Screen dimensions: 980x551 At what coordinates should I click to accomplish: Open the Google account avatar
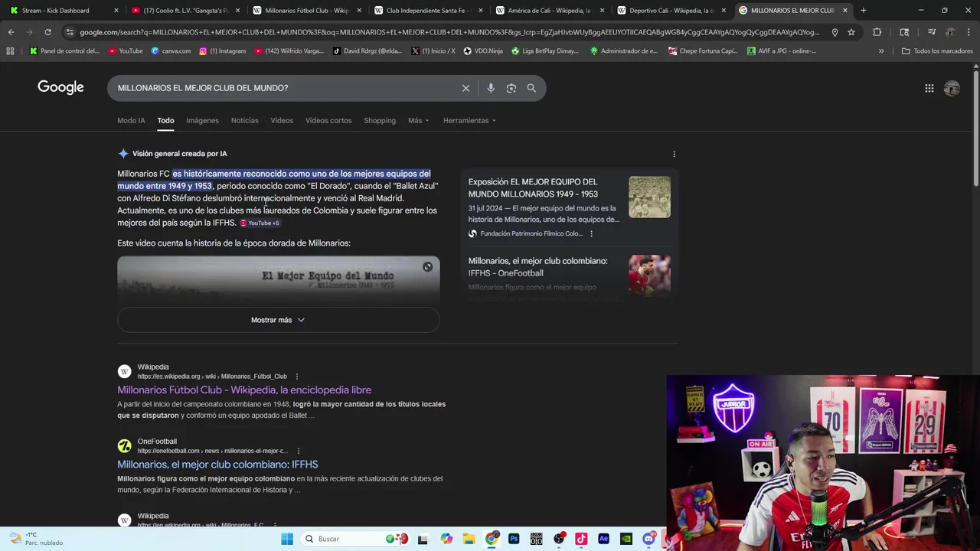point(952,89)
